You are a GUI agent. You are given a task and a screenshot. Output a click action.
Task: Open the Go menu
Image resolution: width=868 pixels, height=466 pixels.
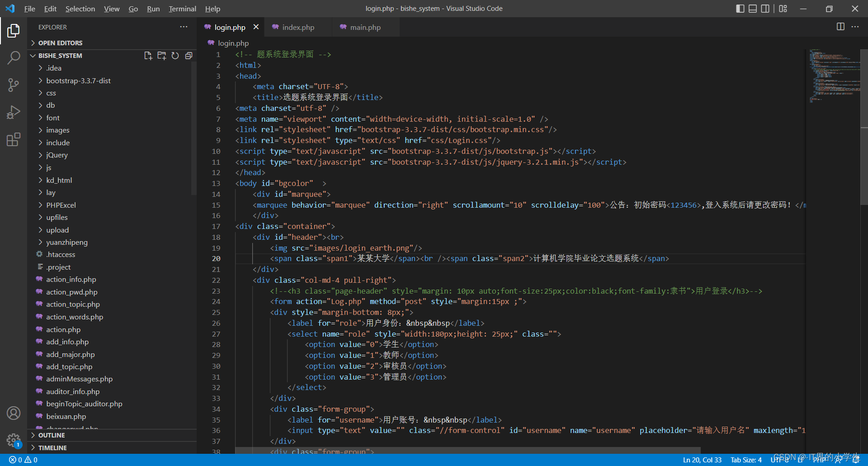[x=133, y=9]
